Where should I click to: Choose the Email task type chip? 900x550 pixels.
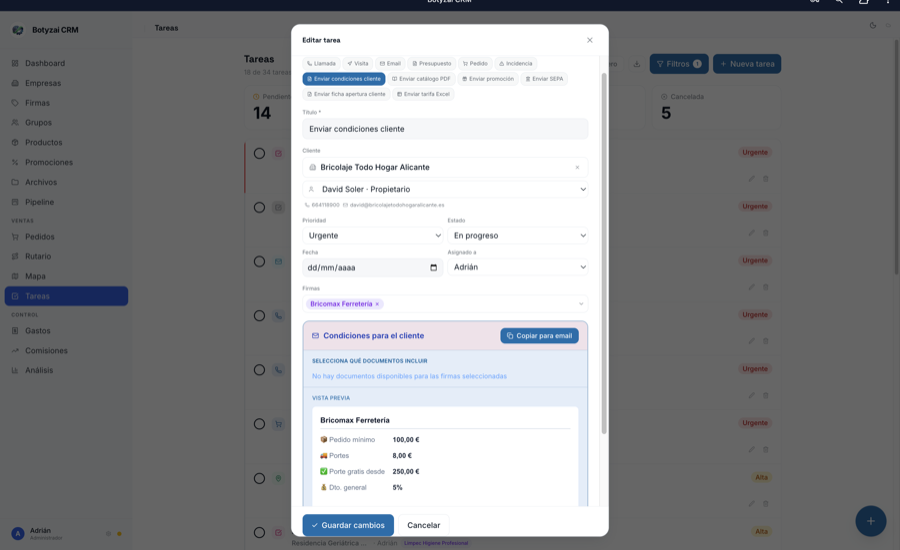pos(390,64)
